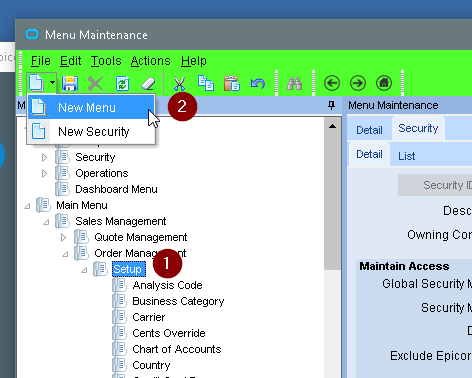The image size is (472, 378).
Task: Expand the Security tree node
Action: (x=44, y=157)
